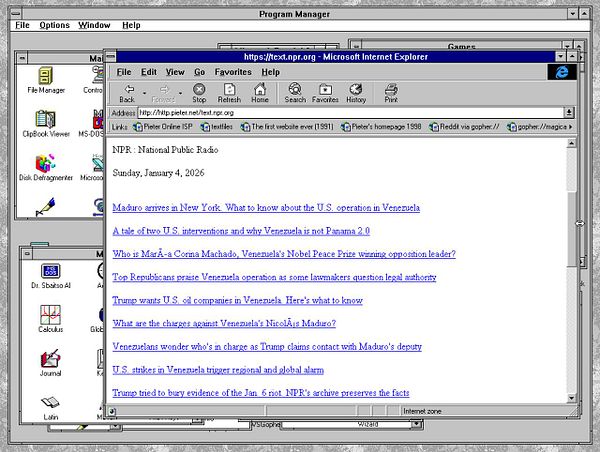Viewport: 600px width, 452px height.
Task: Open the Favorites menu in Internet Explorer
Action: point(233,72)
